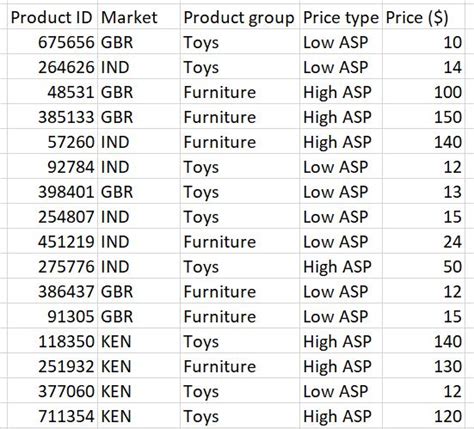This screenshot has height=429, width=474.
Task: Select the Market header cell
Action: tap(139, 17)
